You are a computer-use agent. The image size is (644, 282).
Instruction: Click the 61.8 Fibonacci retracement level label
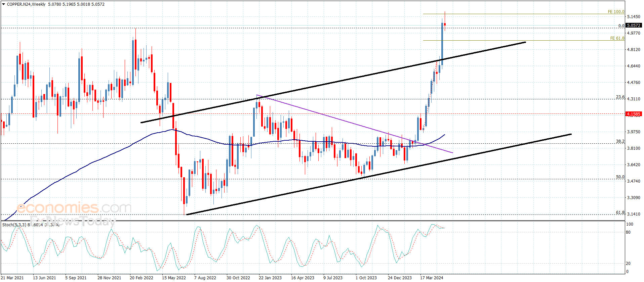click(620, 213)
